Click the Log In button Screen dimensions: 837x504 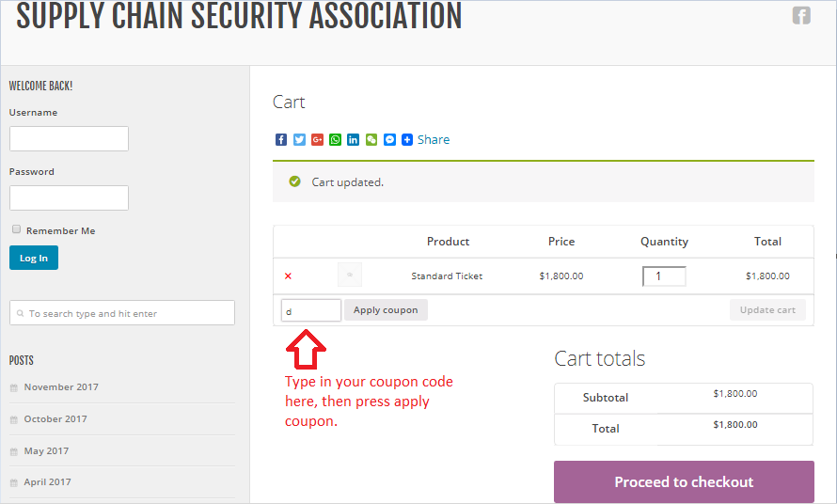coord(34,258)
